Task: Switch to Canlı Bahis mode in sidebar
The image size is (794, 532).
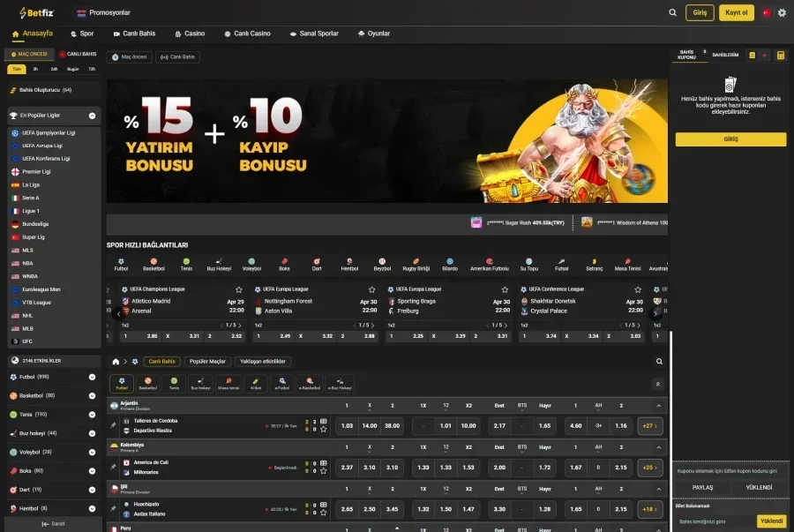Action: point(78,54)
